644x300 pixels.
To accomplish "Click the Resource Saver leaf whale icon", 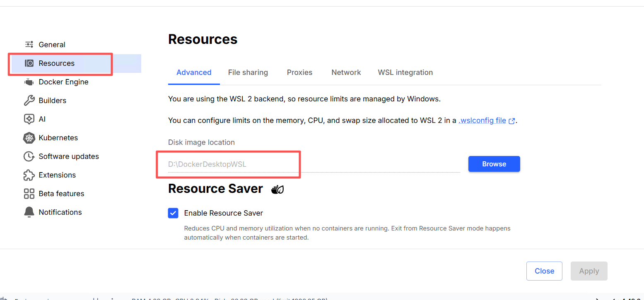I will click(x=277, y=190).
